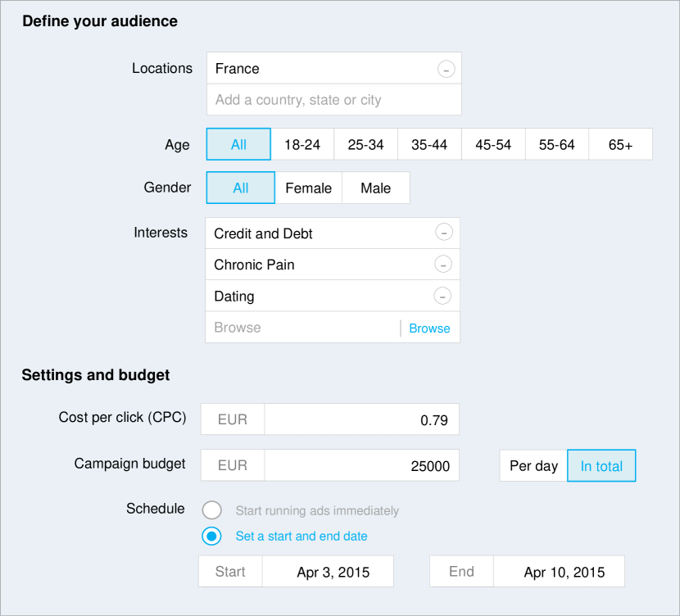Screen dimensions: 680x616
Task: Choose the 55-64 age bracket
Action: coord(557,144)
